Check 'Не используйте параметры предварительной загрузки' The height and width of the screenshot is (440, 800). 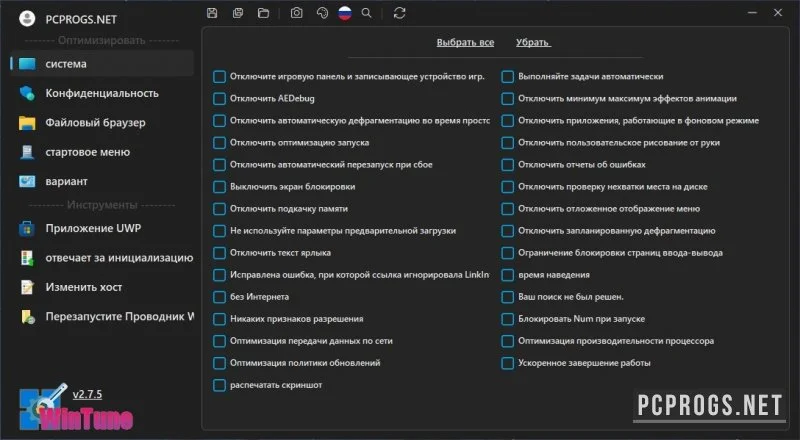(219, 231)
